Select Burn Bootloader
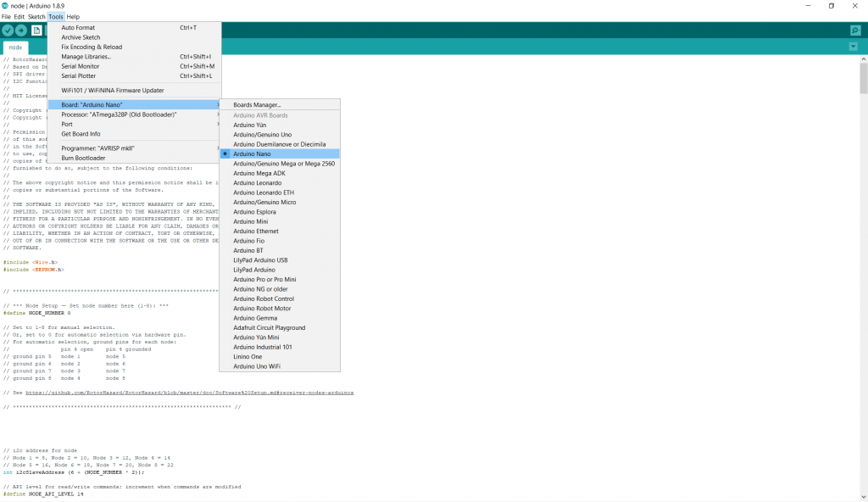The image size is (868, 502). point(135,158)
